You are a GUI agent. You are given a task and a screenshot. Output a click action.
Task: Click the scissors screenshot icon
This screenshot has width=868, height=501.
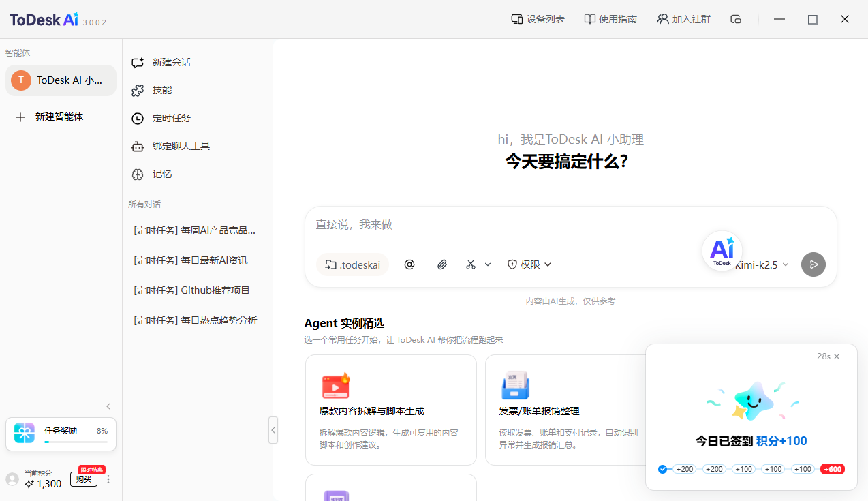click(471, 264)
